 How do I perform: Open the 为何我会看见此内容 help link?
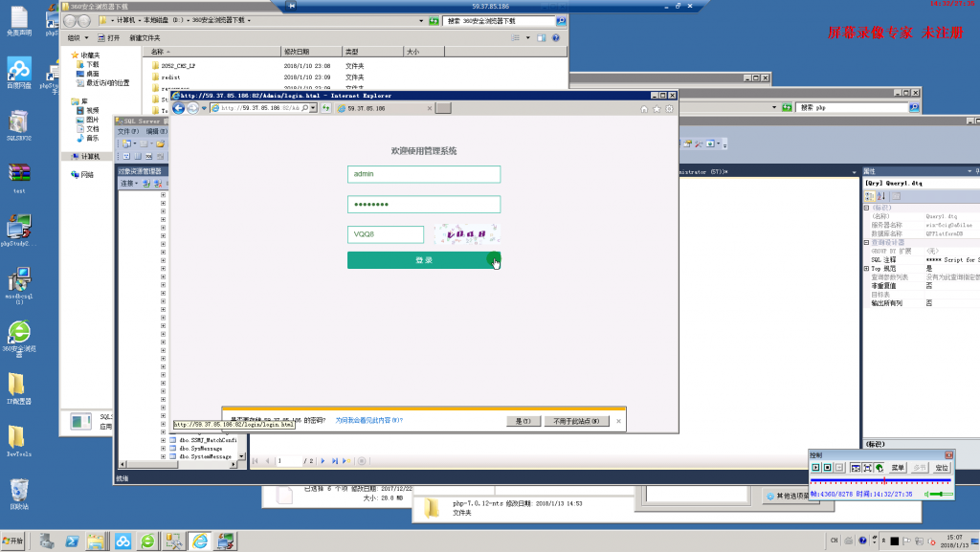click(x=368, y=420)
